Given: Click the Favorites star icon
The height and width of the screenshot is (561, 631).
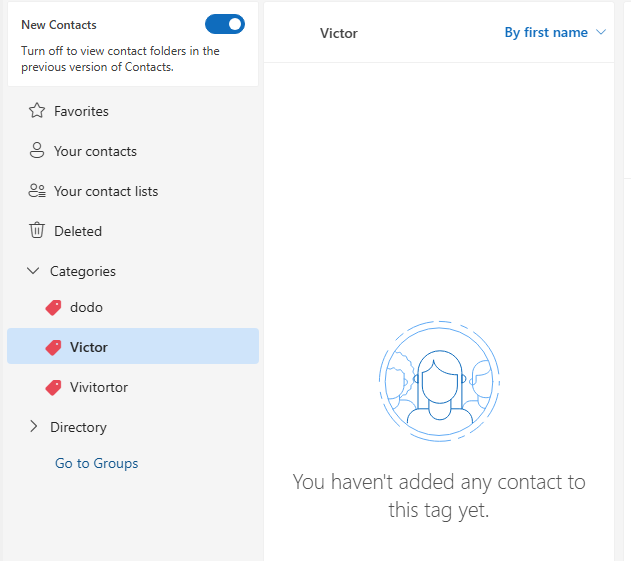Looking at the screenshot, I should (x=37, y=111).
